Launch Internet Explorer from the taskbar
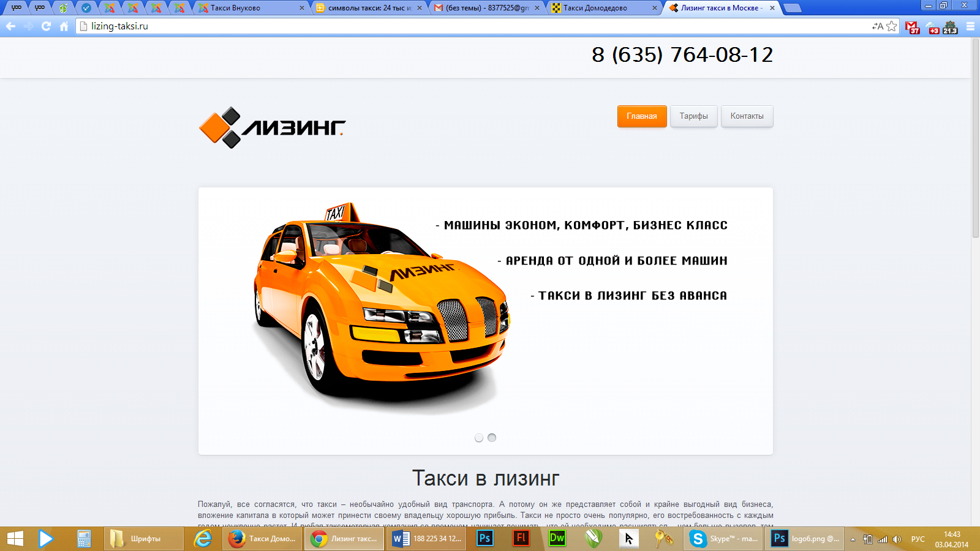The width and height of the screenshot is (980, 551). (203, 539)
